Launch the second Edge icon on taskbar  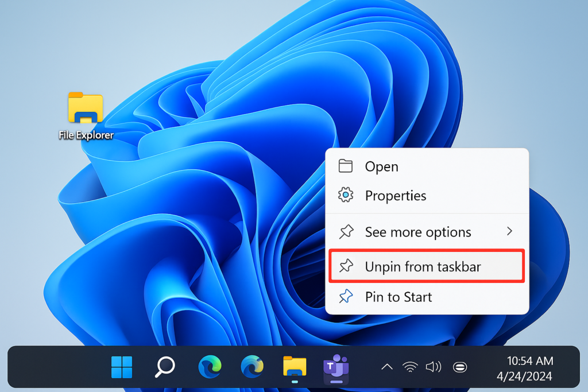click(252, 367)
